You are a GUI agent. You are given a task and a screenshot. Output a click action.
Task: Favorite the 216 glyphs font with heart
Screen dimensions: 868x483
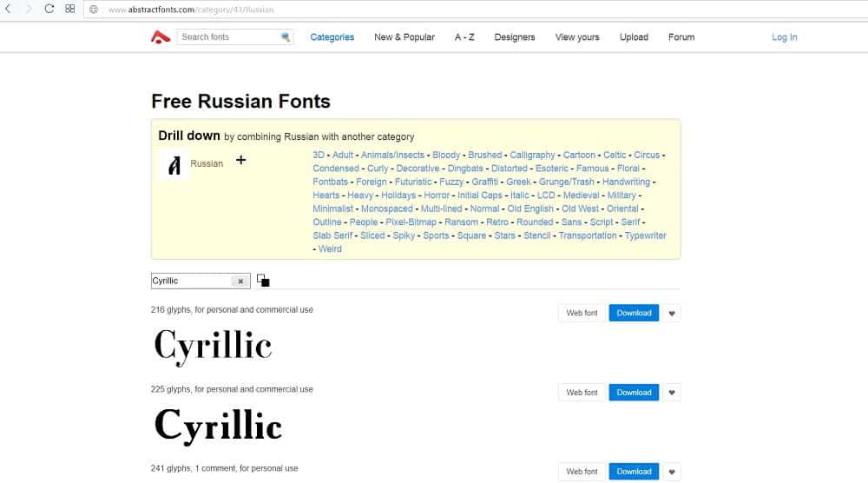[x=672, y=313]
